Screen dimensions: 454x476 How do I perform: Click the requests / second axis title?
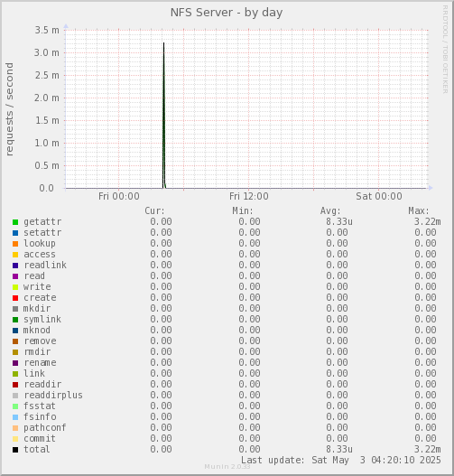pyautogui.click(x=10, y=109)
